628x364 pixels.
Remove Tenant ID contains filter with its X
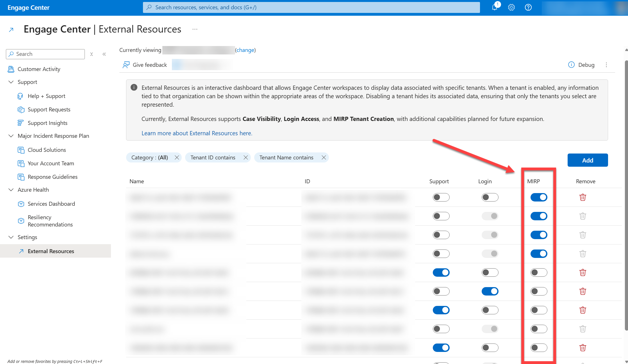point(246,157)
